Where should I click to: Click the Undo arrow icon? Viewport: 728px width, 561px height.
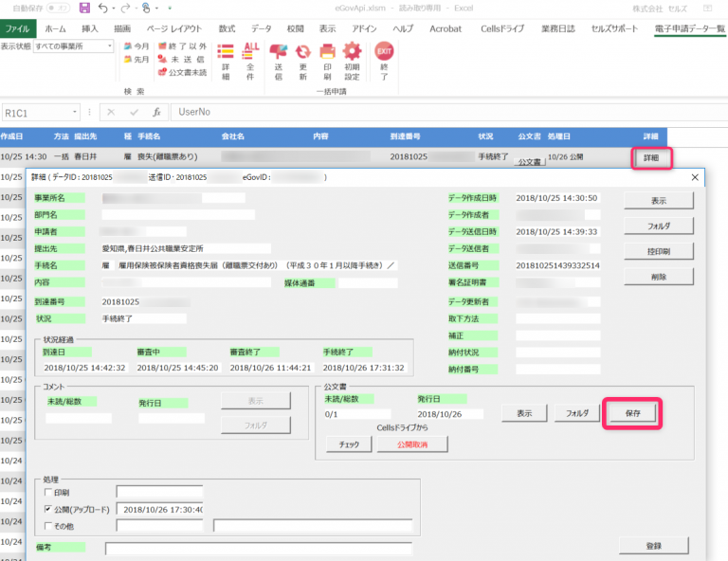tap(103, 8)
